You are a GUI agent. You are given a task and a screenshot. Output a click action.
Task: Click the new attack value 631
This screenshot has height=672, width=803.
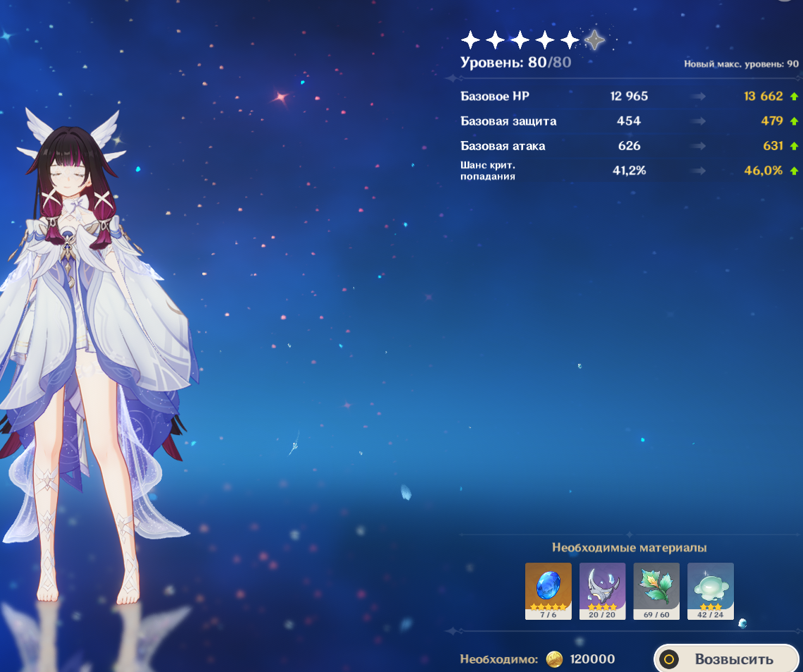coord(773,146)
